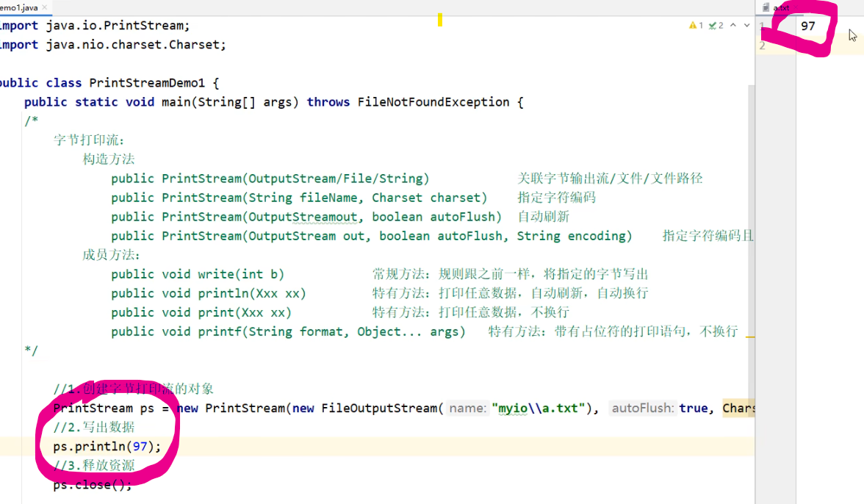Image resolution: width=864 pixels, height=504 pixels.
Task: Click the import java.nio.charset.Charset line
Action: pos(113,45)
